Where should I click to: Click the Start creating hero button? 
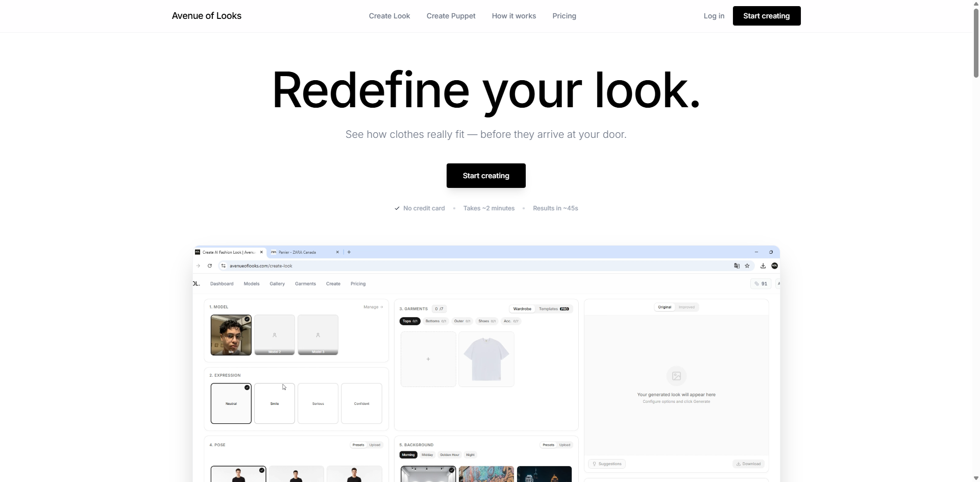[x=485, y=175]
